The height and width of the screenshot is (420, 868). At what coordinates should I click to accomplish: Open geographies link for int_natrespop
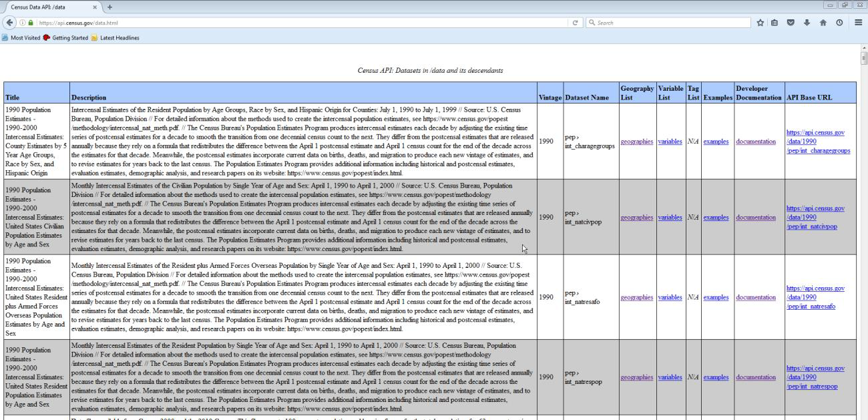[x=636, y=377]
